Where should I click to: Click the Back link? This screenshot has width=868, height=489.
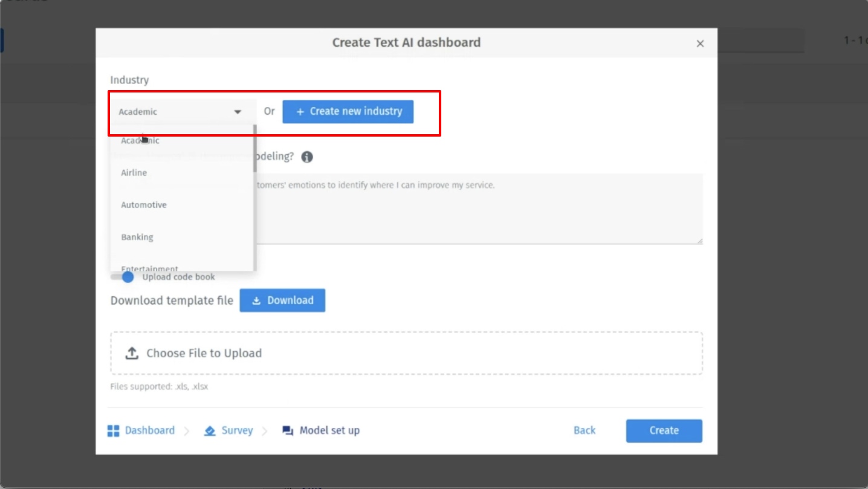(585, 430)
